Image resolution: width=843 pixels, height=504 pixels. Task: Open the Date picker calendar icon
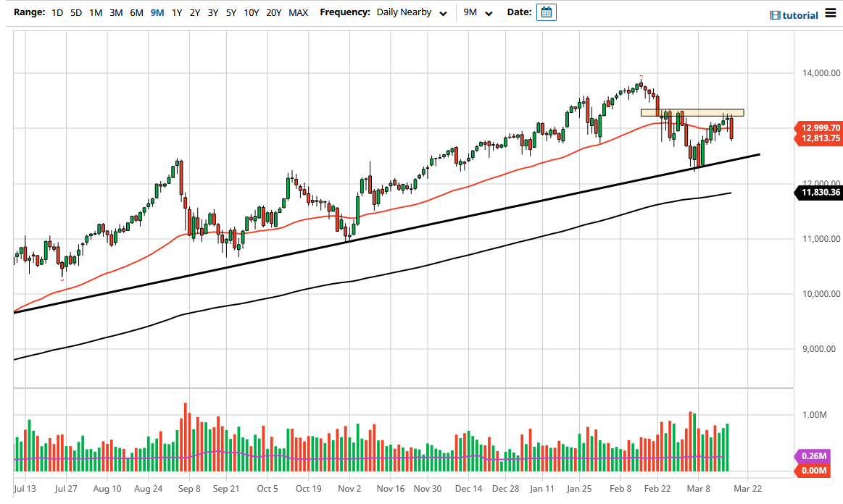coord(547,12)
